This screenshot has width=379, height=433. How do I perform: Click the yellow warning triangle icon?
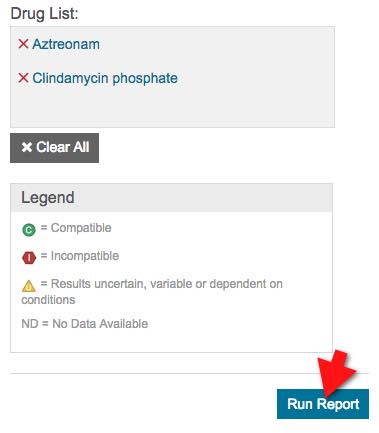29,286
